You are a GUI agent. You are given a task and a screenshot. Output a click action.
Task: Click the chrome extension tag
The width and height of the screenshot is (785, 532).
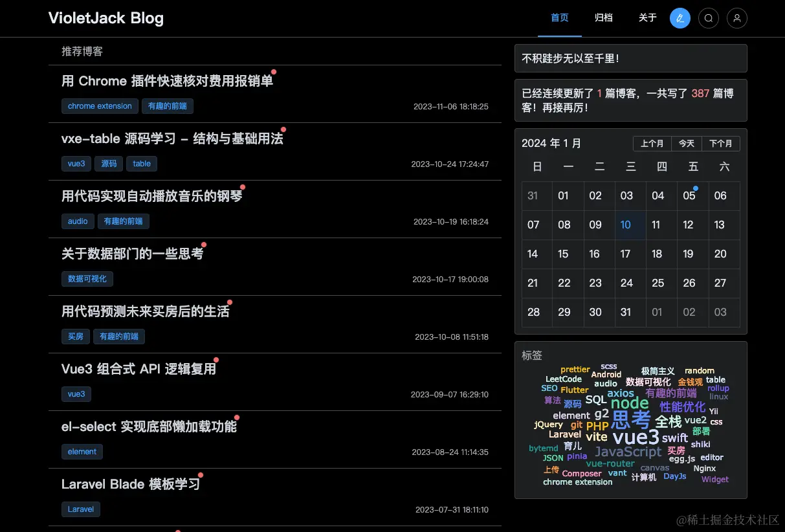tap(100, 105)
